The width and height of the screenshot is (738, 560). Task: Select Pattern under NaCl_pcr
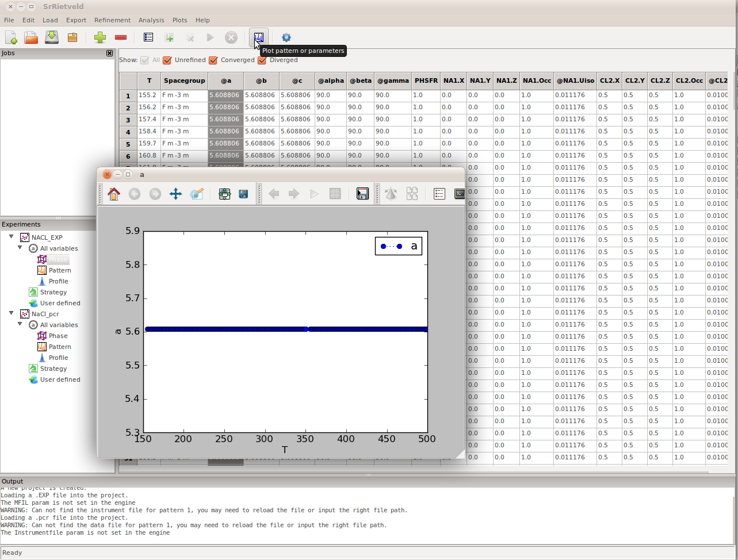pos(60,347)
